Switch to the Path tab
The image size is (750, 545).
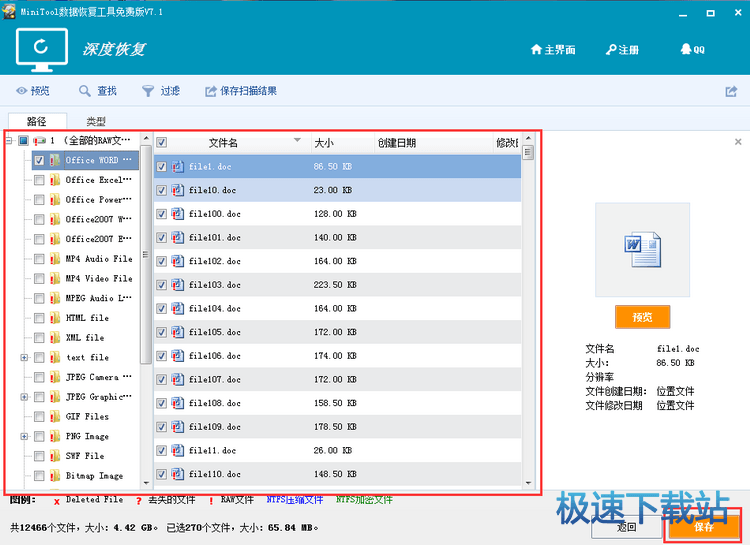[x=37, y=121]
